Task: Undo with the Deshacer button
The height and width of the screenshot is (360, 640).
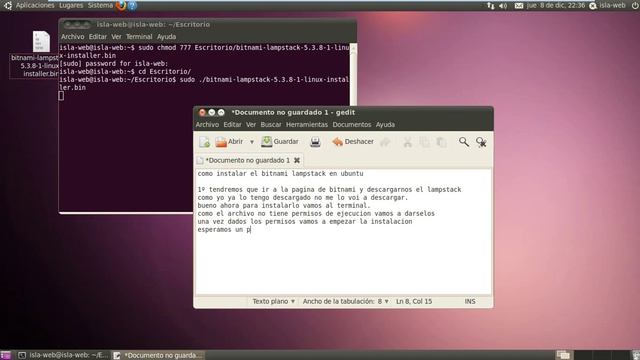Action: (353, 142)
